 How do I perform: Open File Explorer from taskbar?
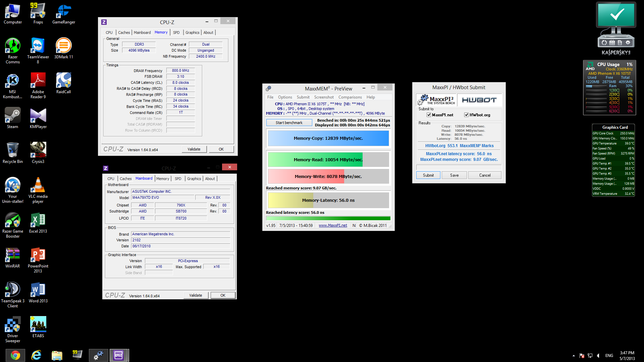pos(57,355)
